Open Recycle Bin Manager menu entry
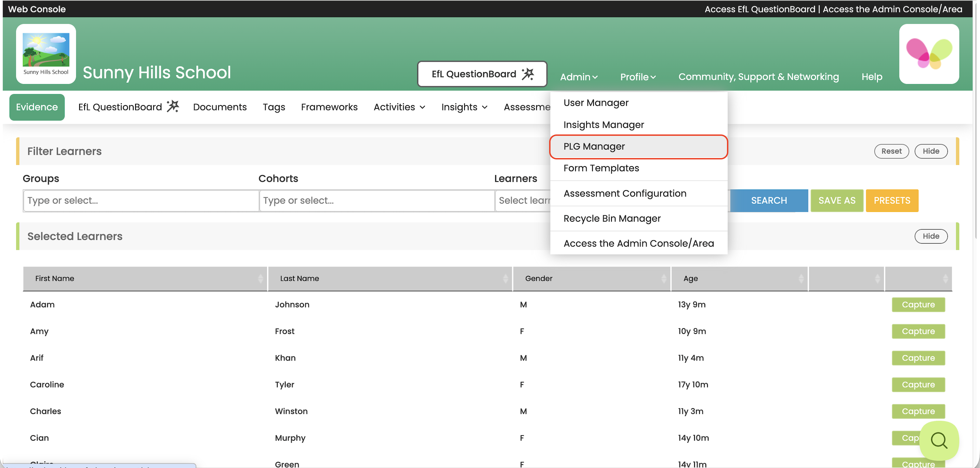The height and width of the screenshot is (468, 980). [x=612, y=218]
